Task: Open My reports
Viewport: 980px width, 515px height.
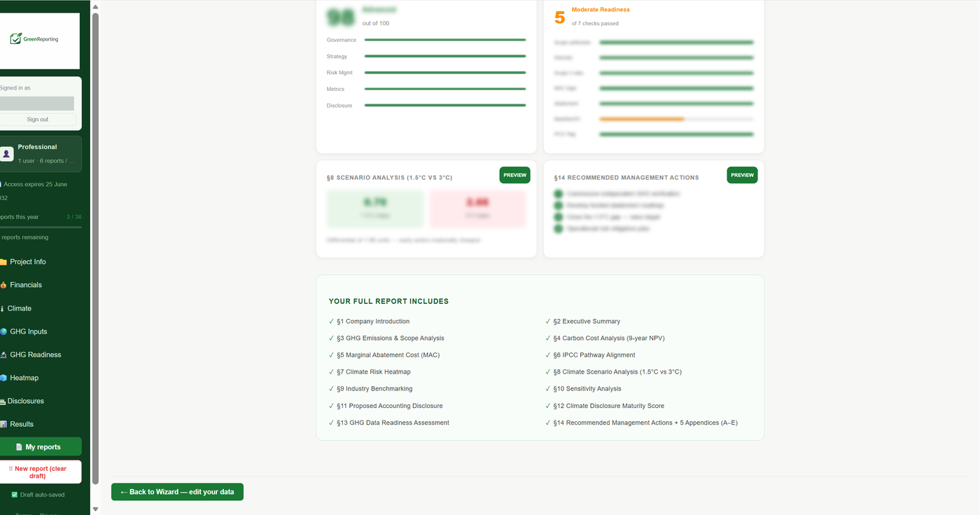Action: [x=41, y=446]
